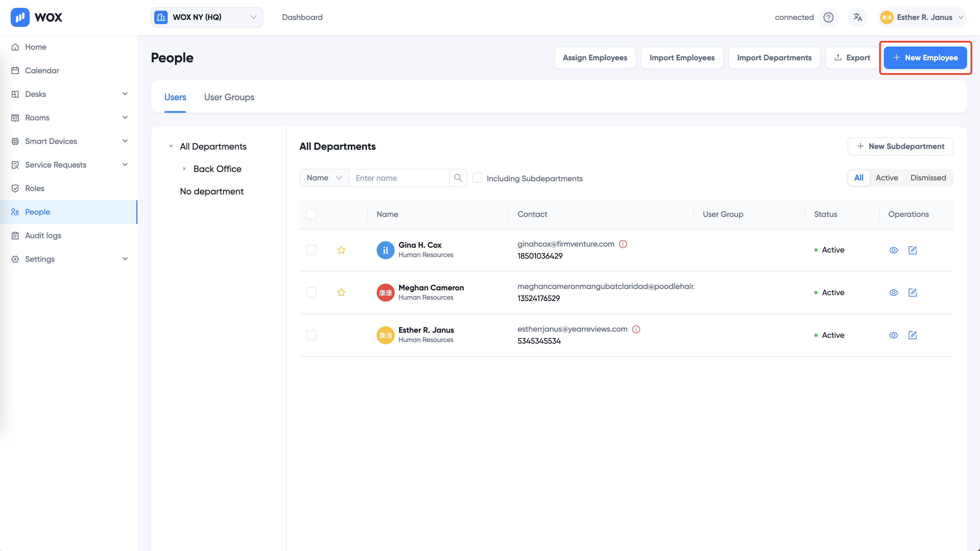Click Gina H. Cox's avatar
The width and height of the screenshot is (980, 551).
[385, 250]
